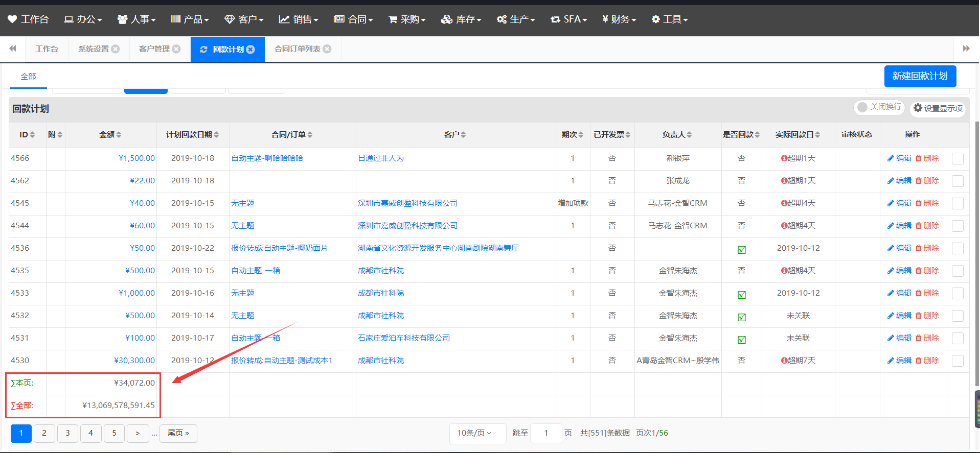Open the SFA dropdown menu

(568, 19)
